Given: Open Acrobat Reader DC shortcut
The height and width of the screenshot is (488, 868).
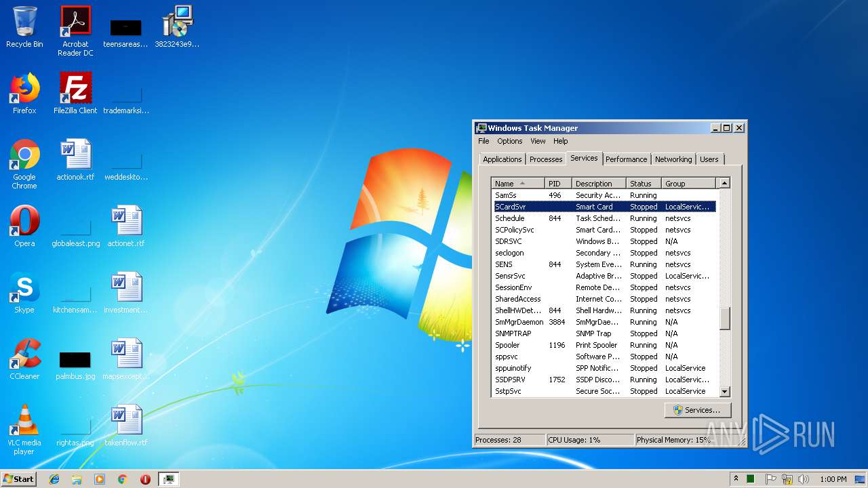Looking at the screenshot, I should [75, 31].
